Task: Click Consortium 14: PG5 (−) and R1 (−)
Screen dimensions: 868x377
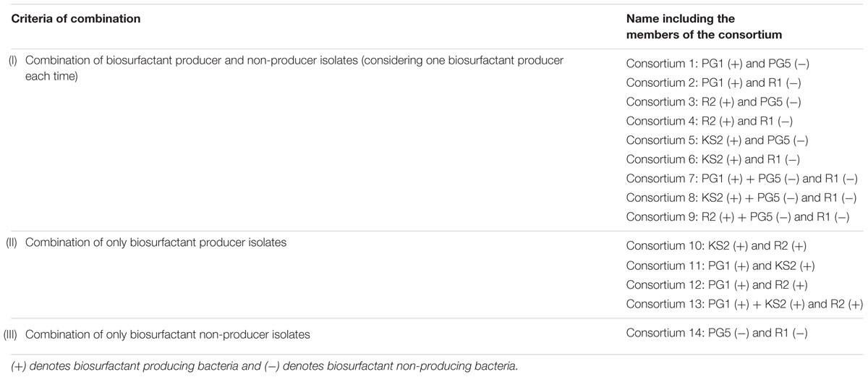Action: click(715, 334)
